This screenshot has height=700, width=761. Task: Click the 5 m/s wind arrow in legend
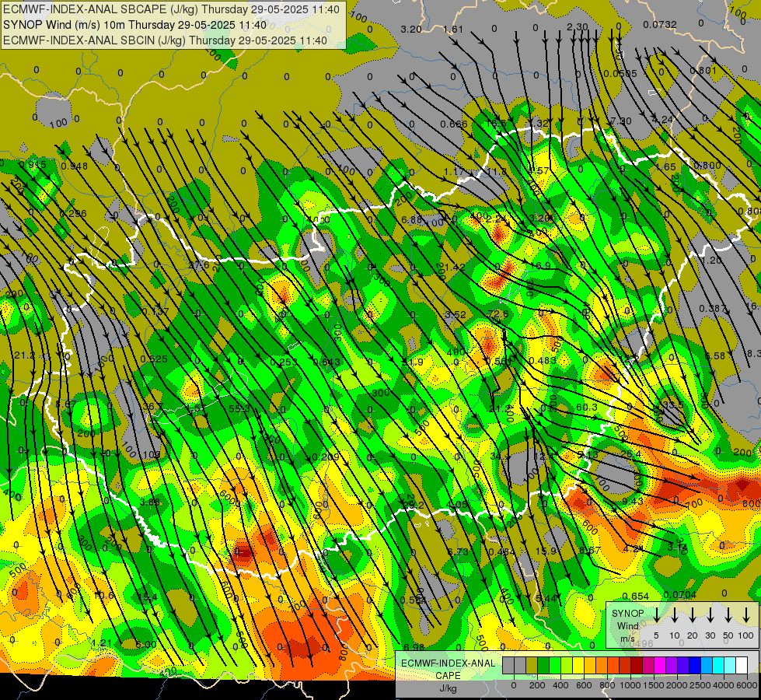[x=657, y=615]
